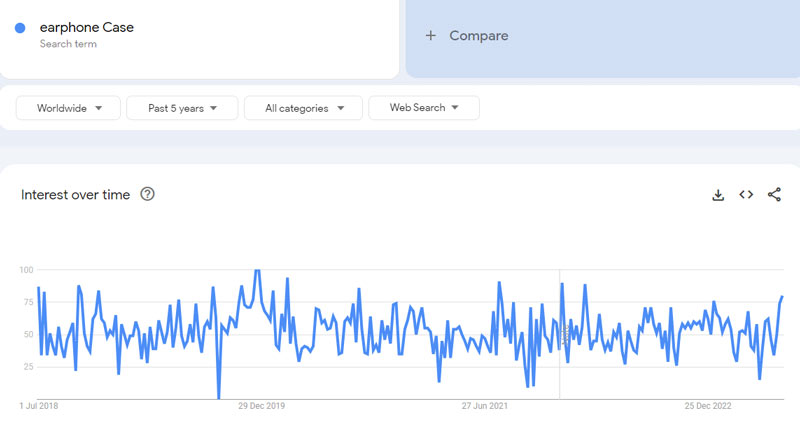Image resolution: width=800 pixels, height=426 pixels.
Task: Expand the Past 5 years time filter
Action: click(x=182, y=108)
